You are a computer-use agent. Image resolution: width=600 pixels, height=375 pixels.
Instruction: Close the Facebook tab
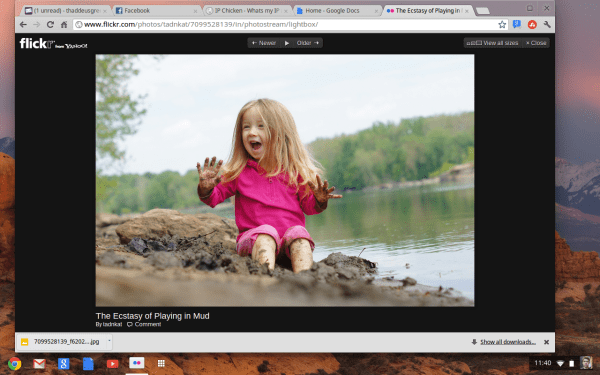pyautogui.click(x=196, y=11)
